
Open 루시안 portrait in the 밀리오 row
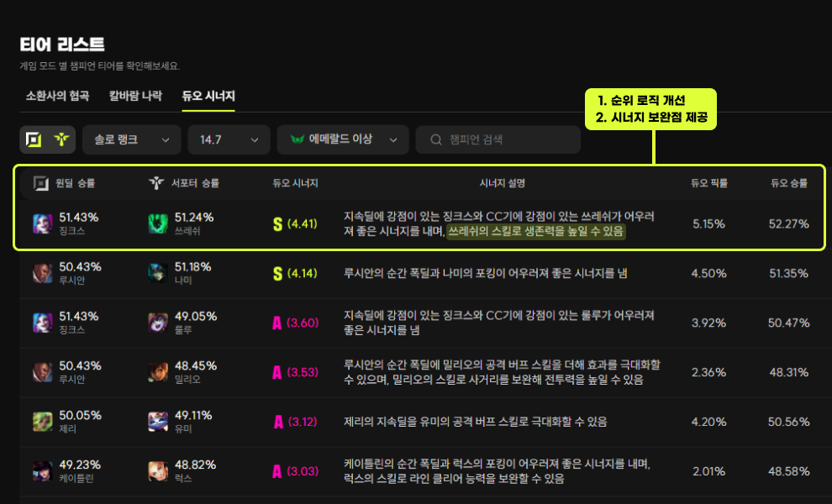(x=43, y=372)
